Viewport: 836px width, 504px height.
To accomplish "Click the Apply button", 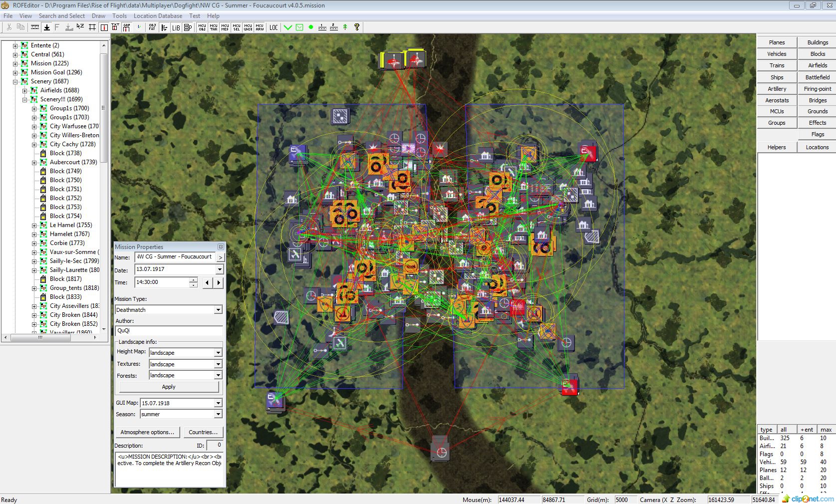I will (169, 387).
